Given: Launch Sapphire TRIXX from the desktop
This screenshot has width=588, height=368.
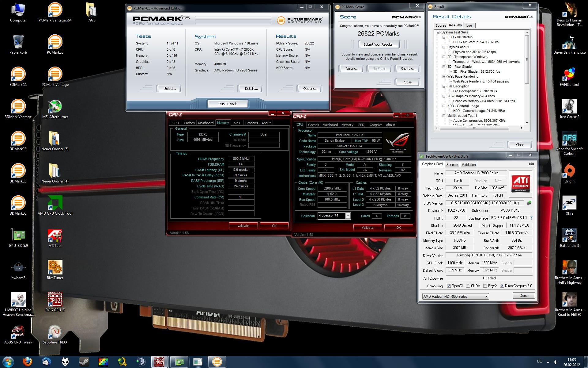Looking at the screenshot, I should point(55,334).
